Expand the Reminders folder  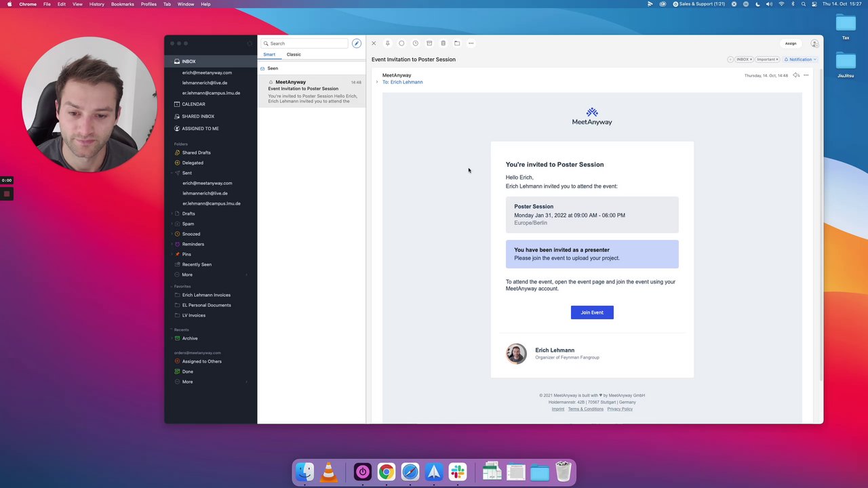point(172,244)
